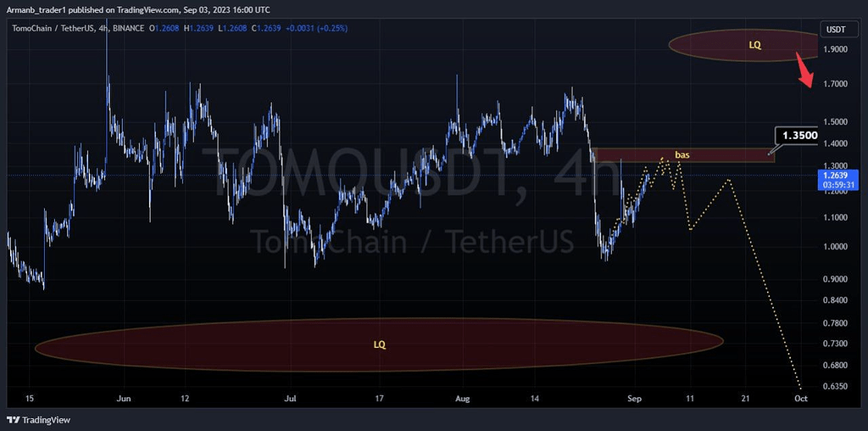This screenshot has width=868, height=431.
Task: Click the TradingView logo in bottom-left corner
Action: 38,419
